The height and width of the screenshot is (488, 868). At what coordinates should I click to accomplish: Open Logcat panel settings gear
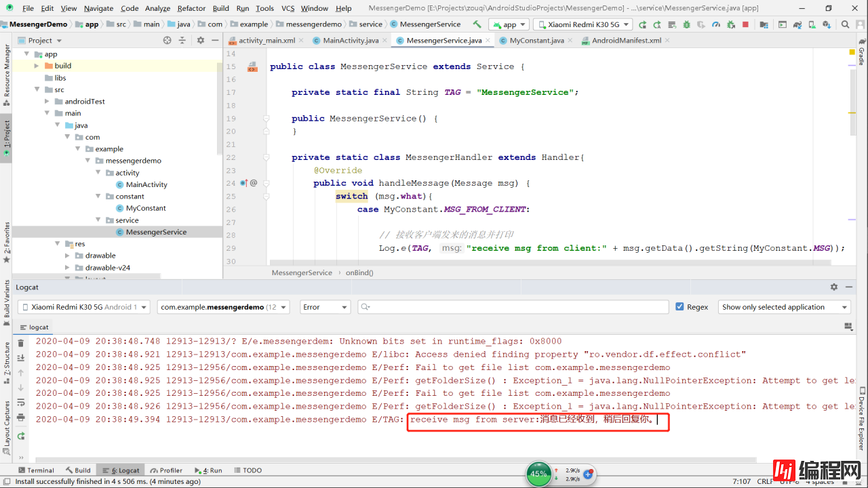[x=834, y=287]
